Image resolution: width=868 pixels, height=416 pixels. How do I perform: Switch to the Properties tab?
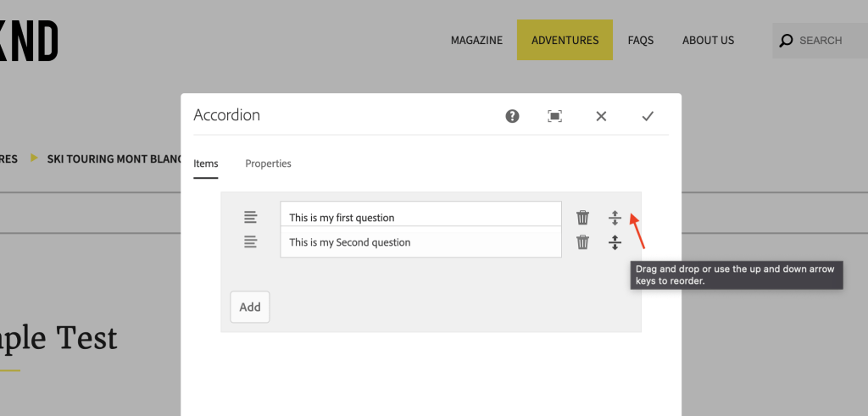tap(268, 164)
